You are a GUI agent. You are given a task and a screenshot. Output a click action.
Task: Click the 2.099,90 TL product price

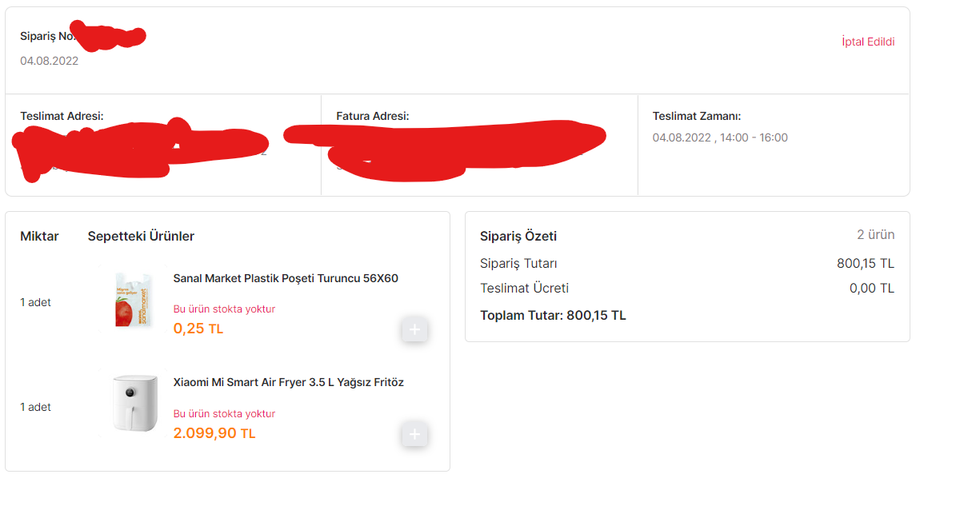(x=214, y=433)
